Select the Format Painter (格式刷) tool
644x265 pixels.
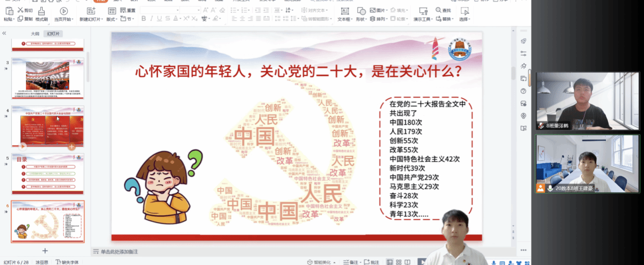42,11
